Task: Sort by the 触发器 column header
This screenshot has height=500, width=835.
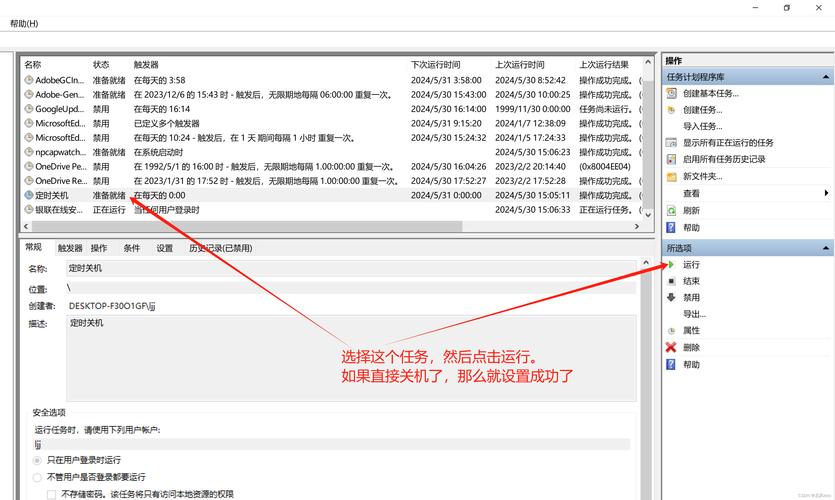Action: pyautogui.click(x=146, y=64)
